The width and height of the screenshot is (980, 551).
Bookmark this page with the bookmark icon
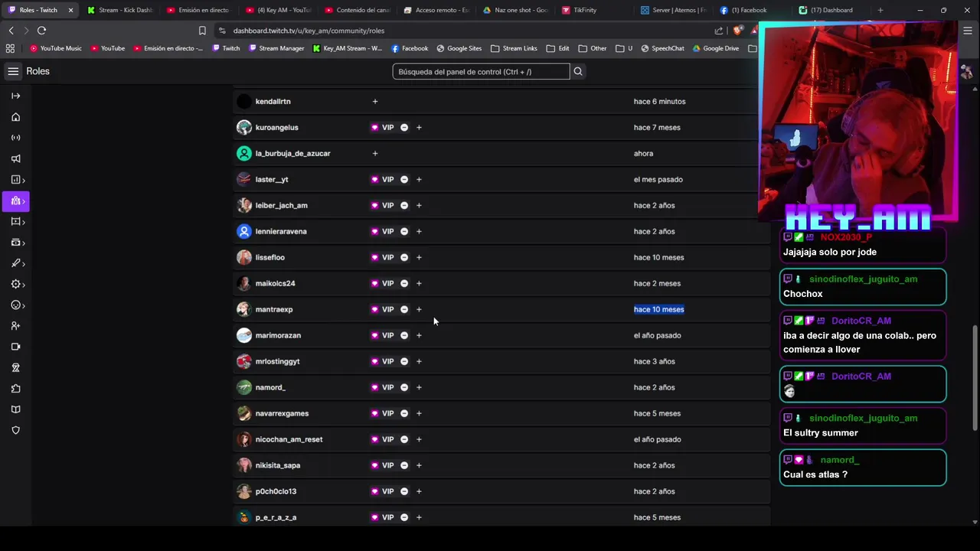coord(202,31)
